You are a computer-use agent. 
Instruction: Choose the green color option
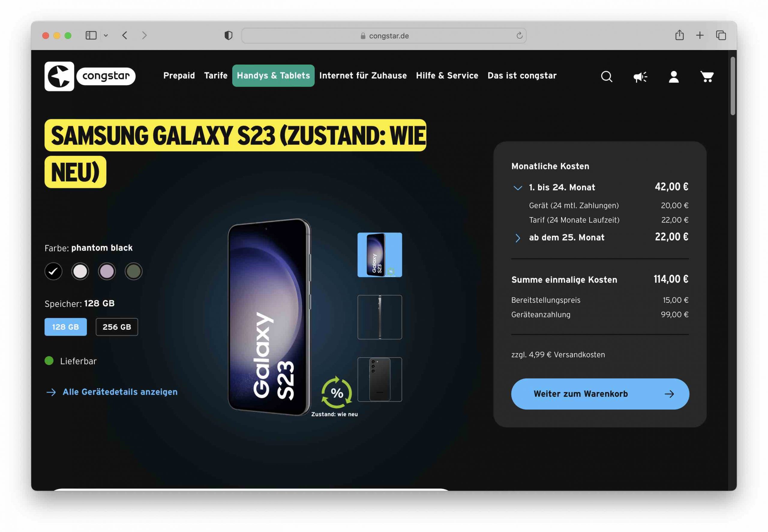pyautogui.click(x=133, y=271)
